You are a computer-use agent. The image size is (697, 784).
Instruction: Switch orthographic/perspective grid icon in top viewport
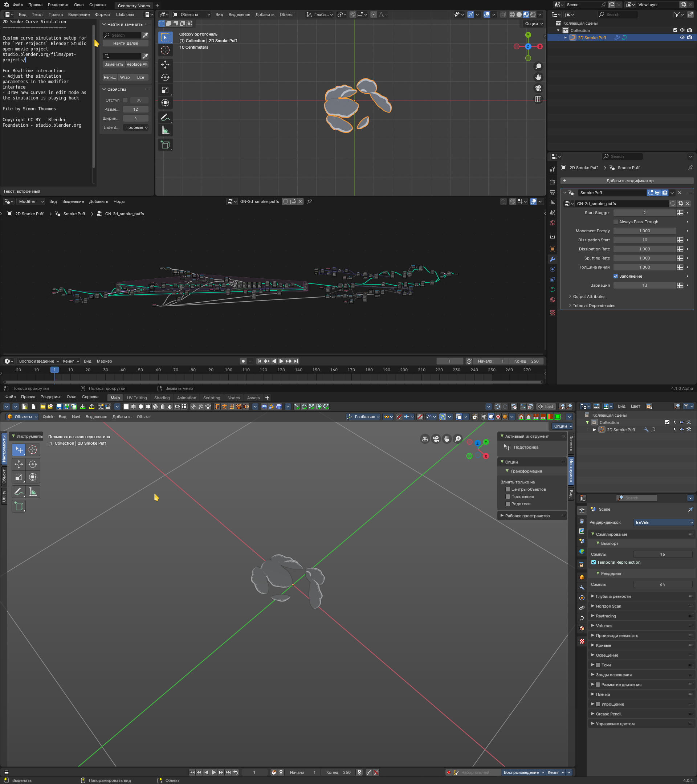tap(538, 99)
